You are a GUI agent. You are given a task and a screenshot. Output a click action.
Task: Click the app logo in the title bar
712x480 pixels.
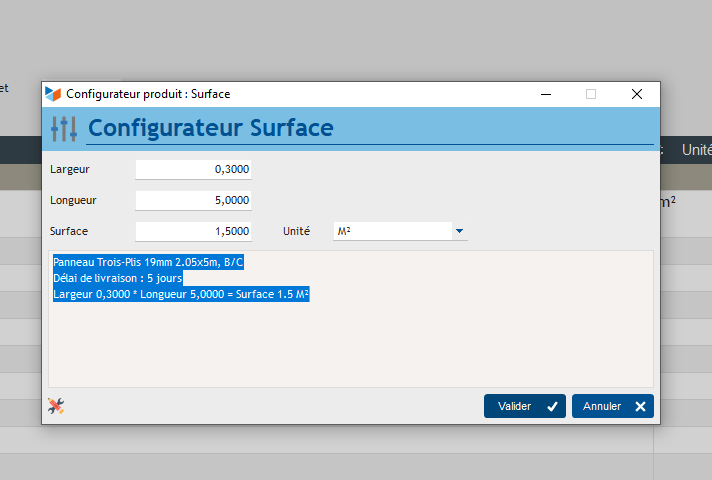(x=53, y=94)
